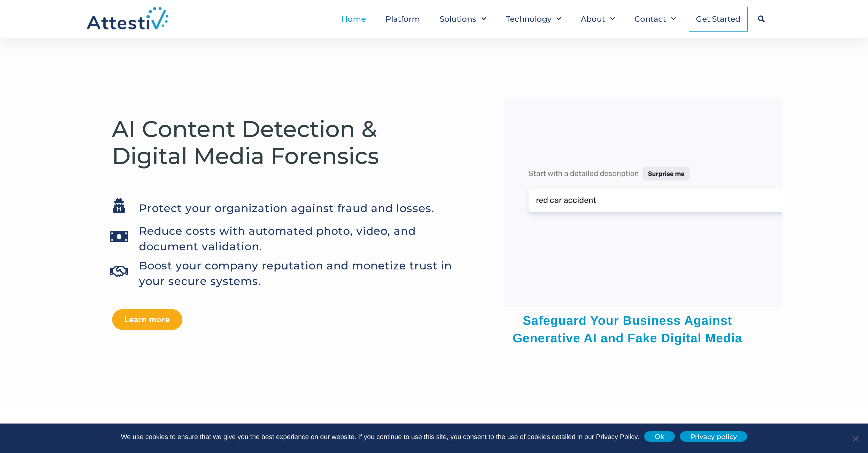Open the Contact dropdown

[655, 19]
